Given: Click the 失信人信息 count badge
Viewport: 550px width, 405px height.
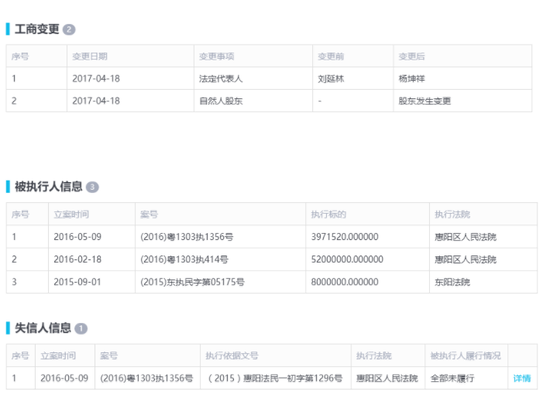Looking at the screenshot, I should 81,329.
